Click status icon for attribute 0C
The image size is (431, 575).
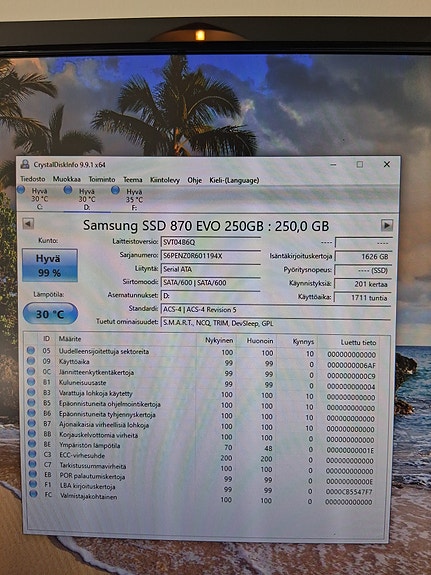31,371
